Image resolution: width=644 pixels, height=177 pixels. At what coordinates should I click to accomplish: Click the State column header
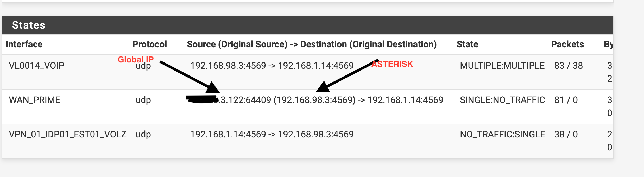(x=467, y=44)
